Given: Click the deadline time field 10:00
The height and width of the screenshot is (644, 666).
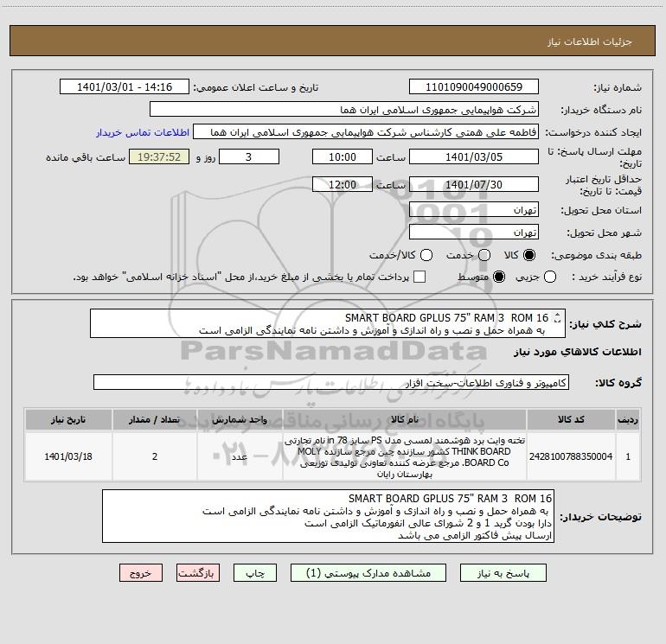Looking at the screenshot, I should [x=343, y=156].
